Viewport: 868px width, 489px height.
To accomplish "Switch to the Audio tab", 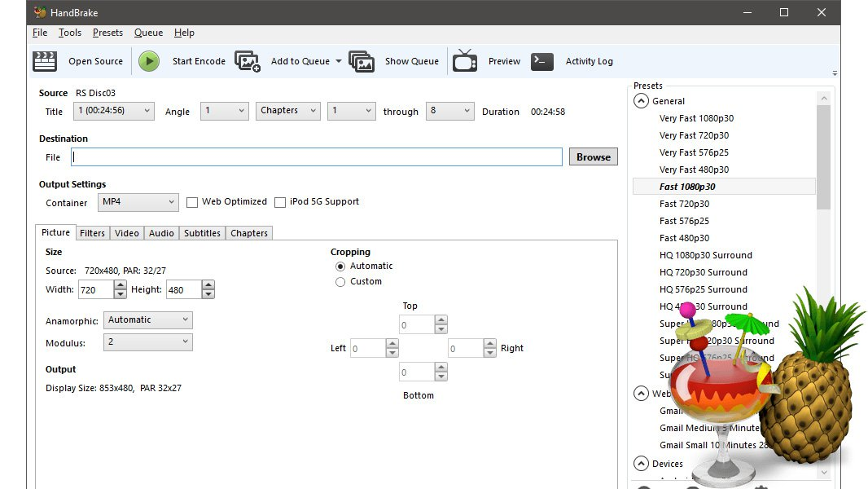I will [162, 233].
